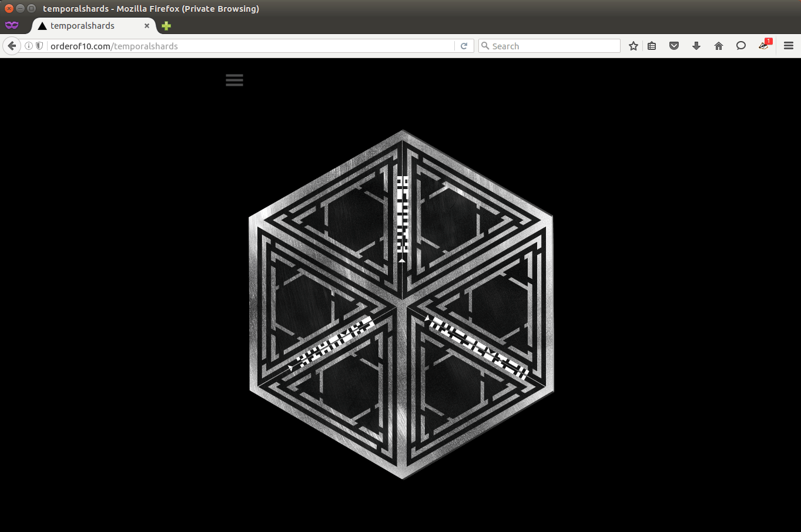Click the center of the hexagon emblem
The image size is (801, 532).
tap(402, 304)
